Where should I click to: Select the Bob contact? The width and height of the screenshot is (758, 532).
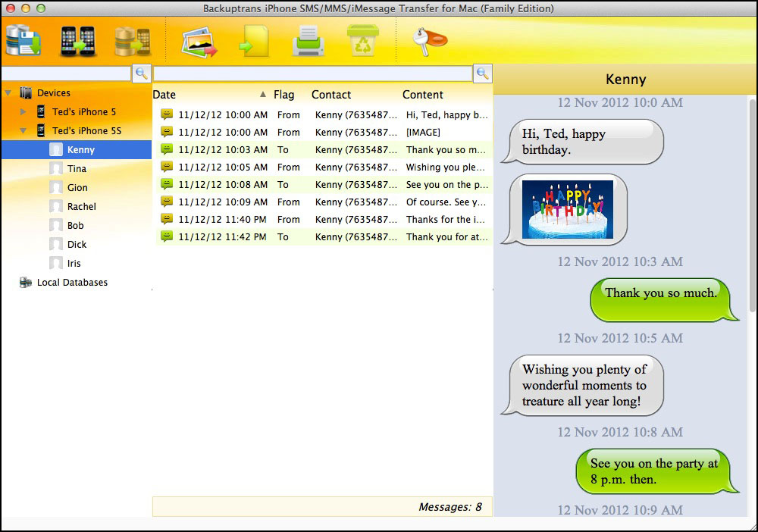(77, 225)
